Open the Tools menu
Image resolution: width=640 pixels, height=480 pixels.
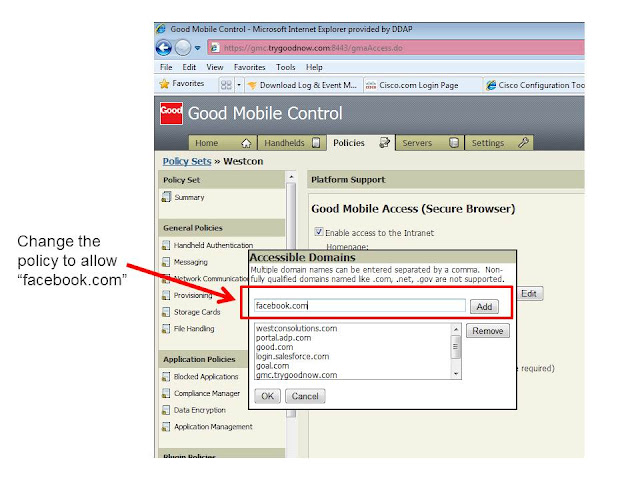pos(285,67)
